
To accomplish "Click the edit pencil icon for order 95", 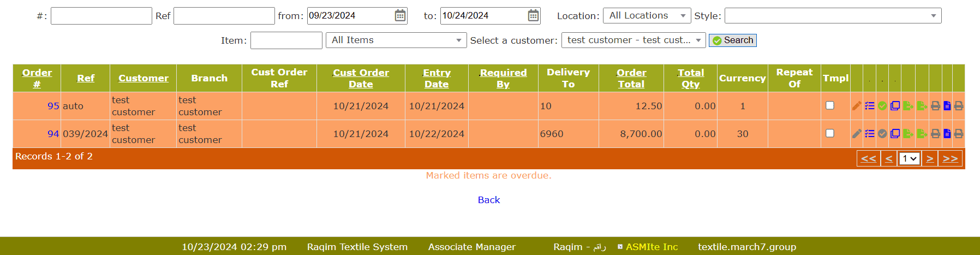I will [857, 106].
